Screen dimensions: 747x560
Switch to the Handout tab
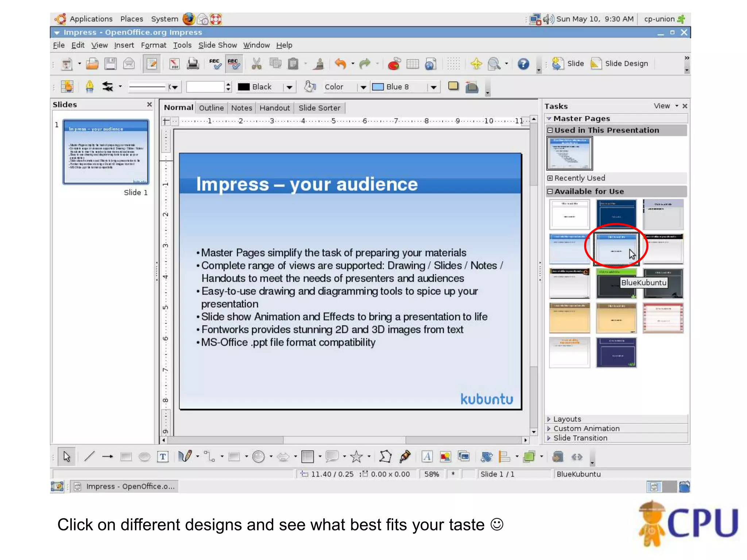point(275,108)
